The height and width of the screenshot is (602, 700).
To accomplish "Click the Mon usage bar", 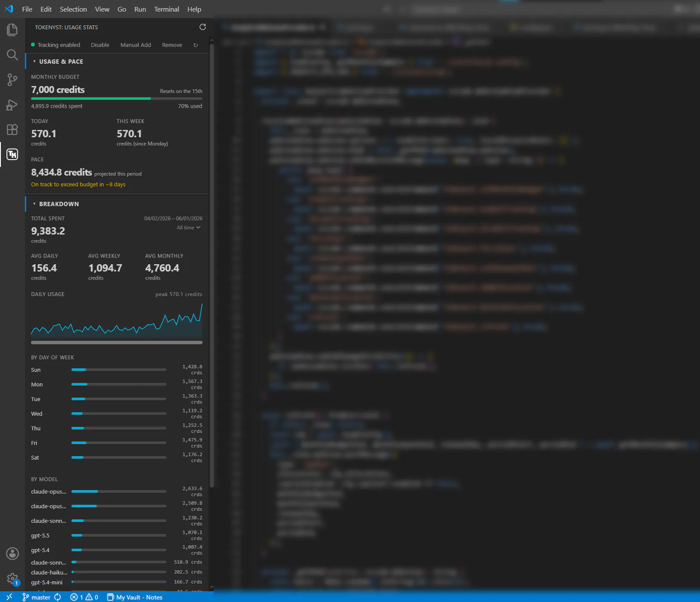I will pos(119,384).
